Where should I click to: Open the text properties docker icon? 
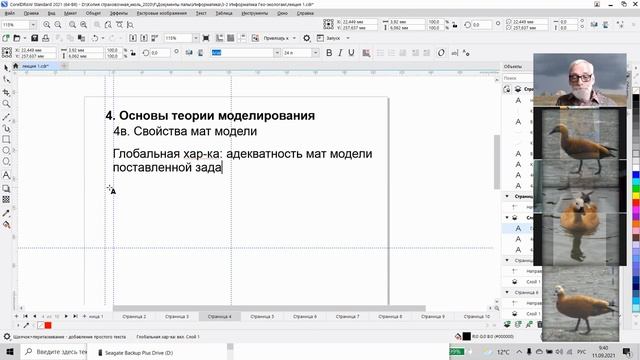(x=466, y=53)
